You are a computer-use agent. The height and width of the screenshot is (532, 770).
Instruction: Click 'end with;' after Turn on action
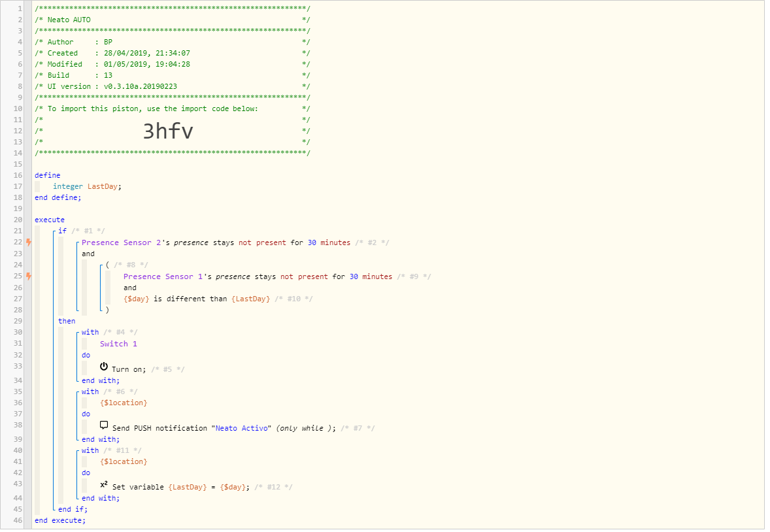101,381
